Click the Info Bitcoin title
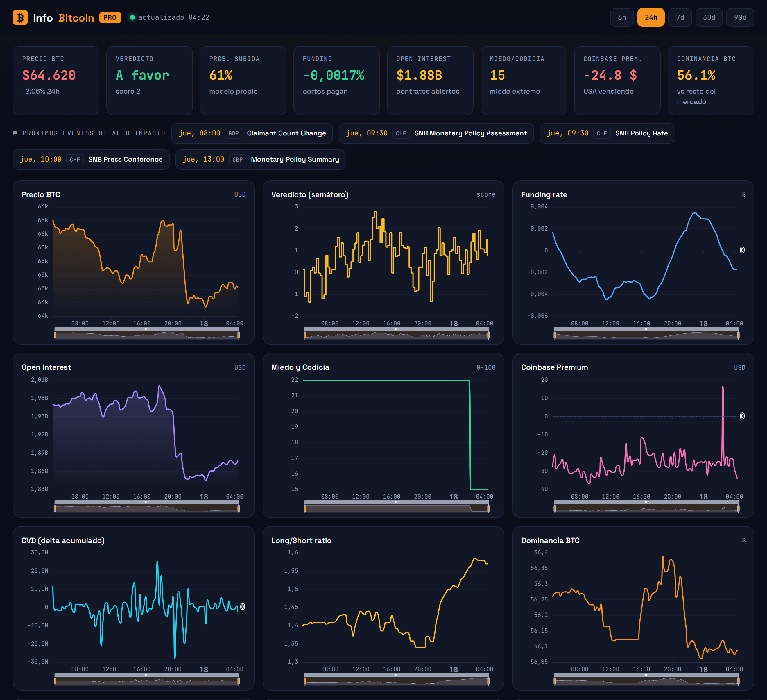 (63, 18)
